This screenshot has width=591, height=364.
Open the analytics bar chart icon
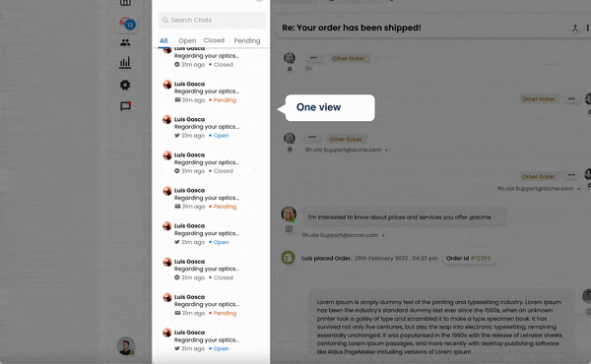[x=125, y=63]
